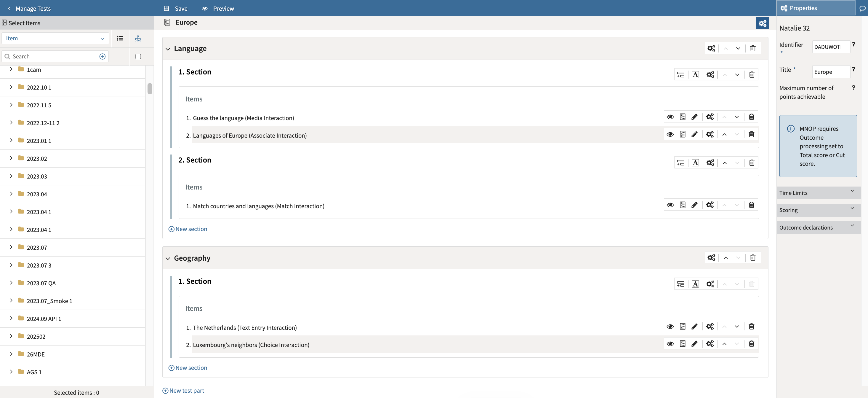Click item tree vertical scrollbar
Screen dimensions: 868x398
(x=150, y=89)
